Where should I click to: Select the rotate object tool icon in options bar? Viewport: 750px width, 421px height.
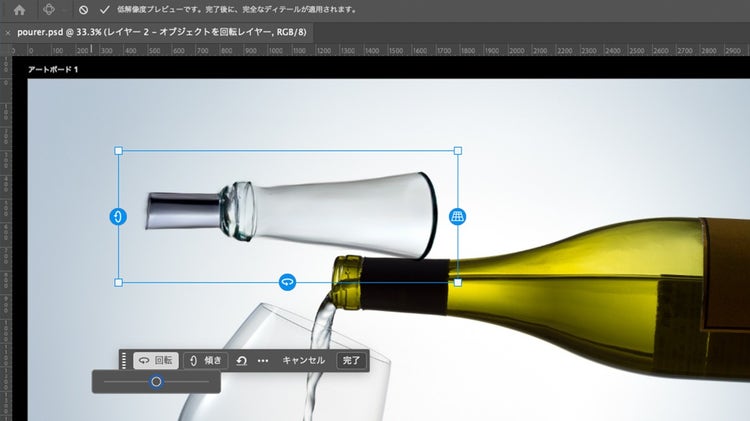[49, 10]
